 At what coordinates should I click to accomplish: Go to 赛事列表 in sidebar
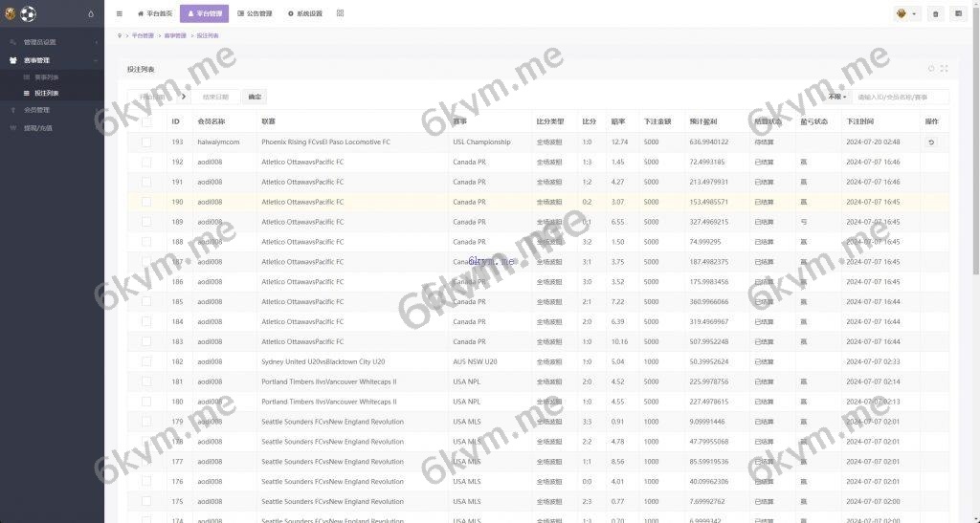[x=46, y=76]
